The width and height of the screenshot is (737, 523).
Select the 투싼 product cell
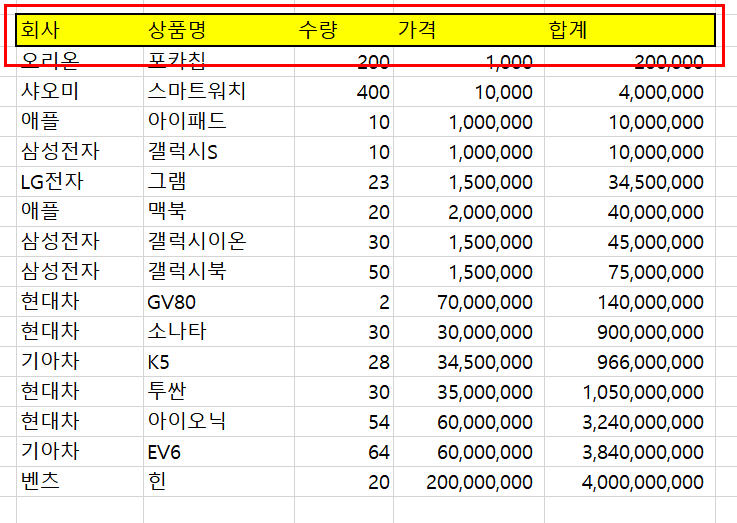(219, 392)
